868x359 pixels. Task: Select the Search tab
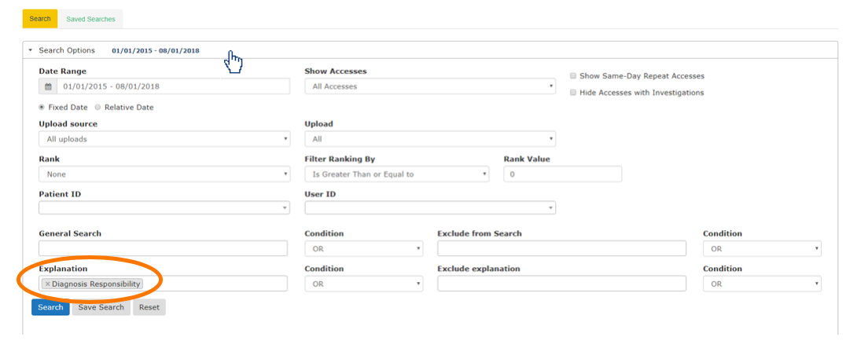pyautogui.click(x=40, y=19)
